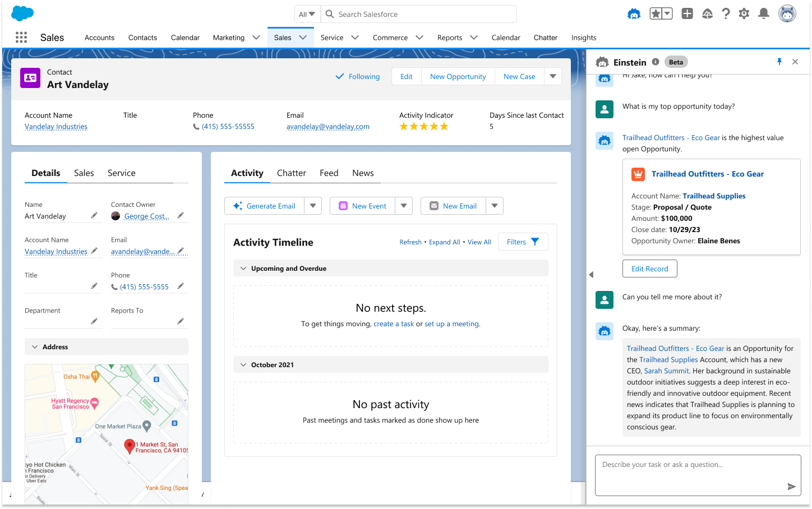Edit the Contact Owner pencil icon

pos(181,215)
